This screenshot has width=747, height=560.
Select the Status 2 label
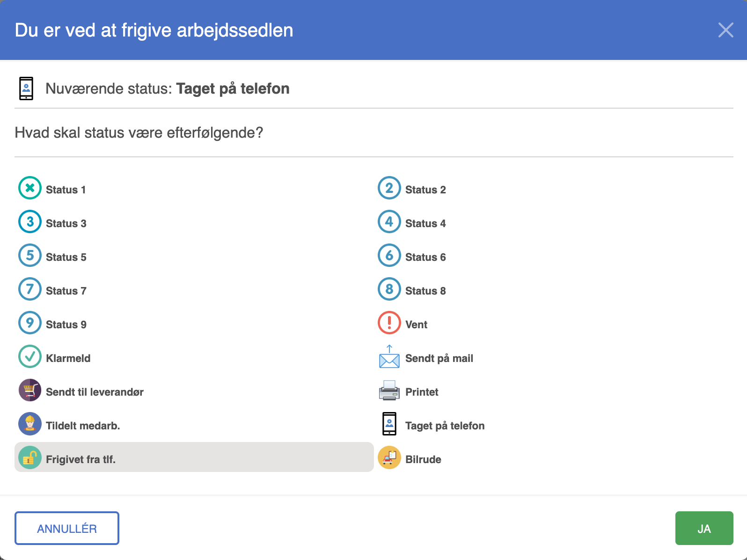pyautogui.click(x=425, y=190)
